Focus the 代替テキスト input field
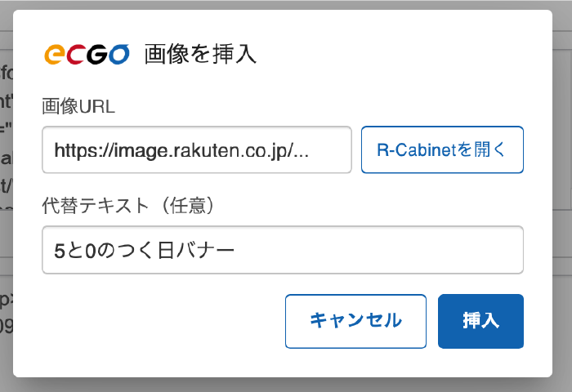This screenshot has height=392, width=572. pos(283,250)
